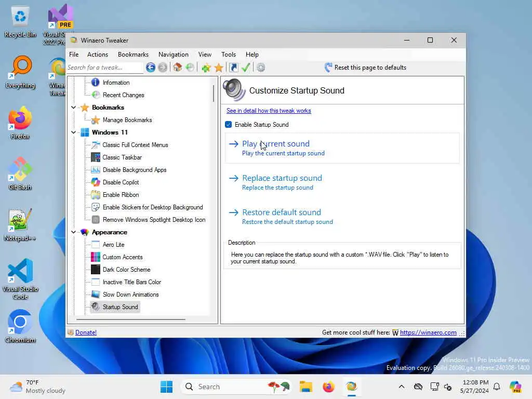Click the Reset this page icon
Viewport: 532px width, 399px height.
coord(328,68)
